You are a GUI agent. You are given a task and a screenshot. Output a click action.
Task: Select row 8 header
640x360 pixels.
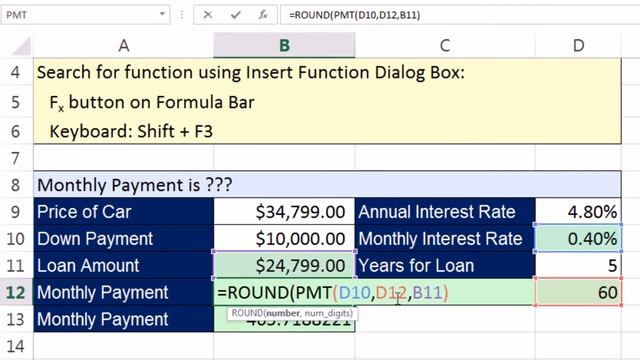pyautogui.click(x=16, y=185)
